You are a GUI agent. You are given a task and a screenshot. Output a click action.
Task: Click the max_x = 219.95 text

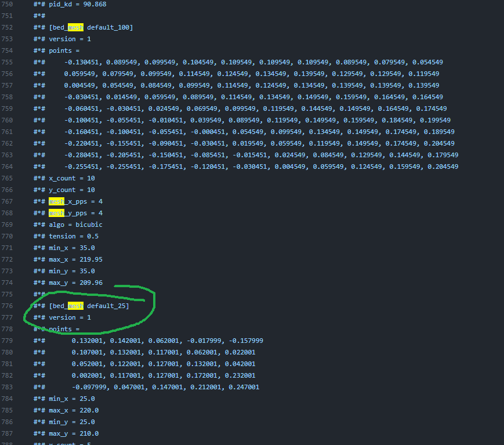click(x=75, y=259)
